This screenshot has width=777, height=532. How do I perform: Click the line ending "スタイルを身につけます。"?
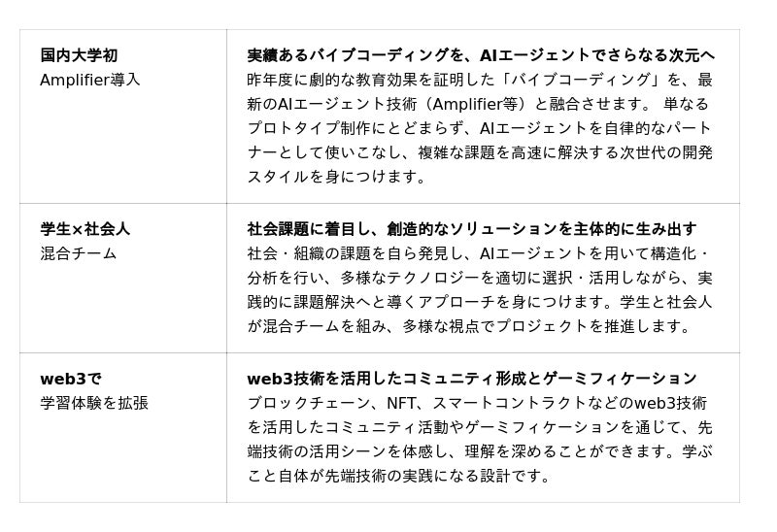pyautogui.click(x=336, y=178)
